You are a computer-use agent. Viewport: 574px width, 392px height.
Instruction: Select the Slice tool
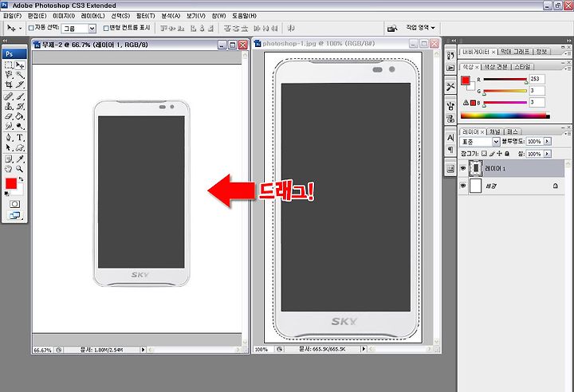coord(20,85)
